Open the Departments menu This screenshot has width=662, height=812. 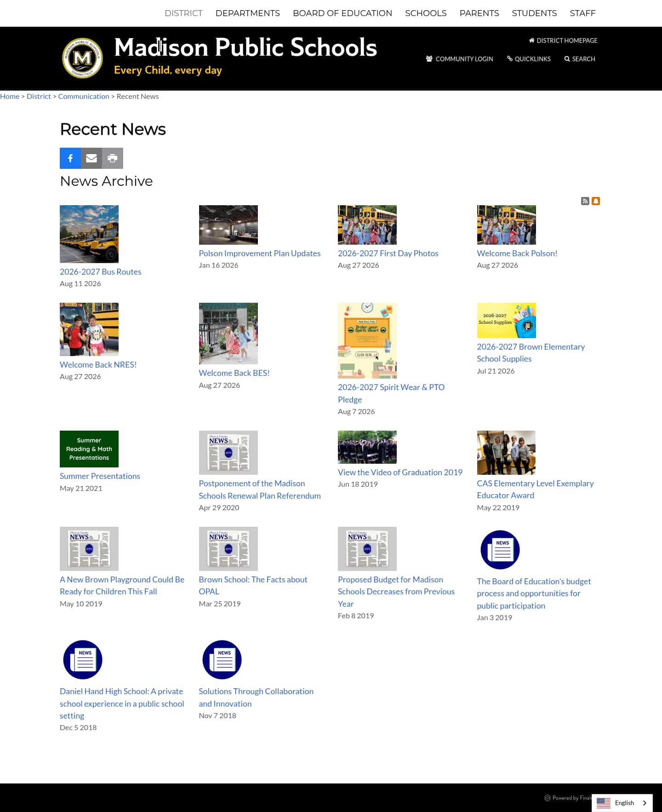click(248, 13)
